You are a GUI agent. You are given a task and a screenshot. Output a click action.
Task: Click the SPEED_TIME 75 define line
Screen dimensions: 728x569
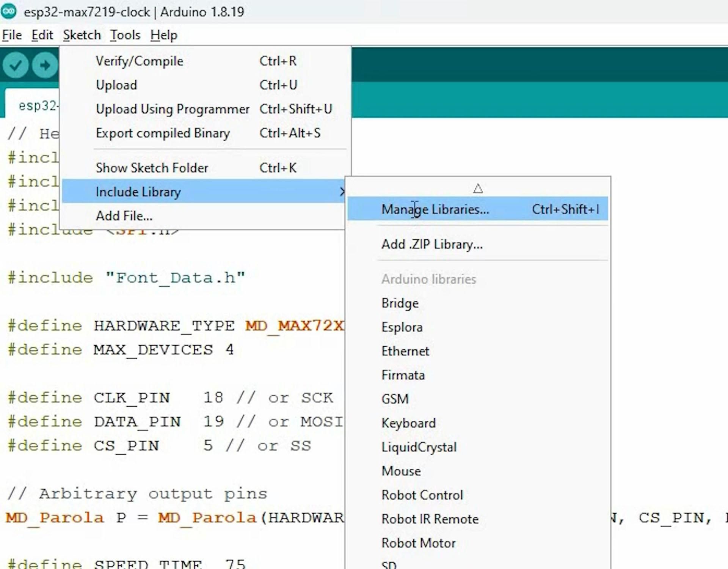(x=127, y=564)
